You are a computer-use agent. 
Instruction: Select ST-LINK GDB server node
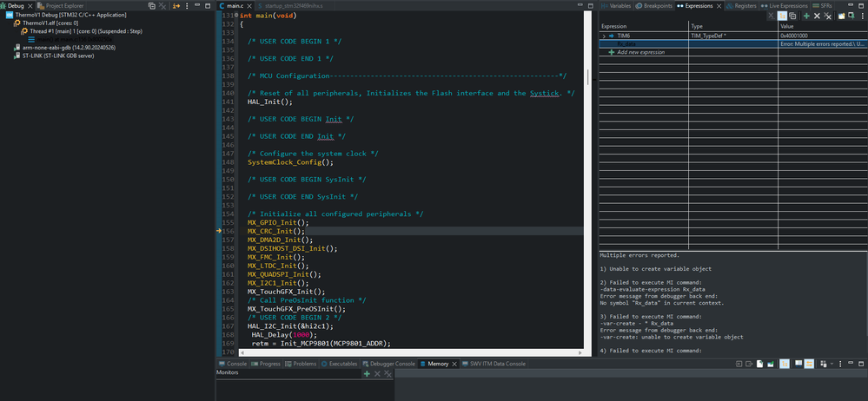click(x=54, y=56)
